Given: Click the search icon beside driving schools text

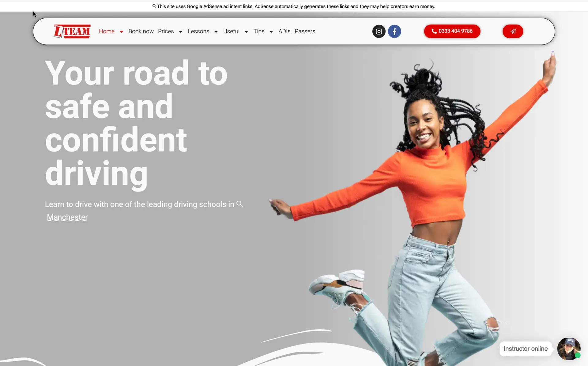Looking at the screenshot, I should [x=240, y=204].
